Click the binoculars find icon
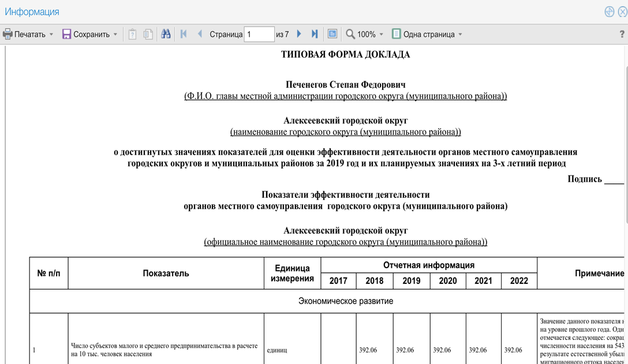The height and width of the screenshot is (364, 628). point(166,34)
